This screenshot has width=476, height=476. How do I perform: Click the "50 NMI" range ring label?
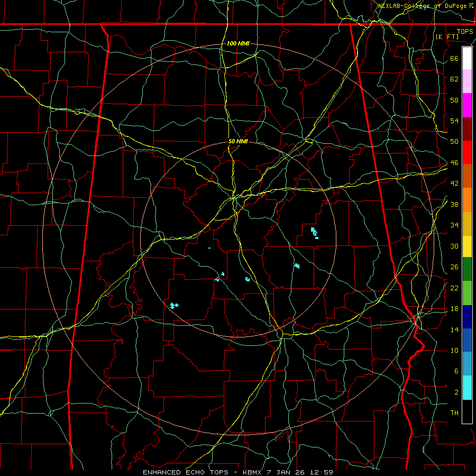(x=238, y=141)
